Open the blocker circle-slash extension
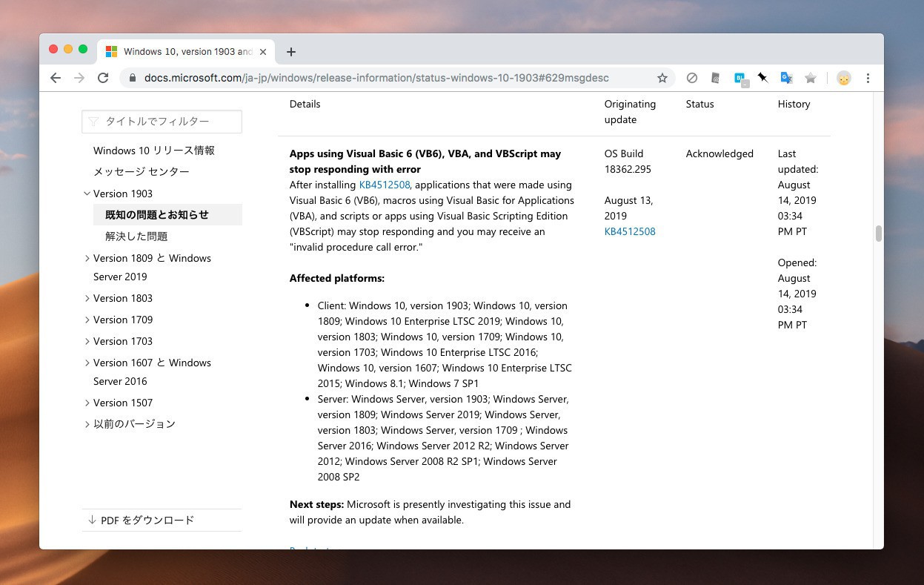The image size is (924, 585). click(692, 78)
